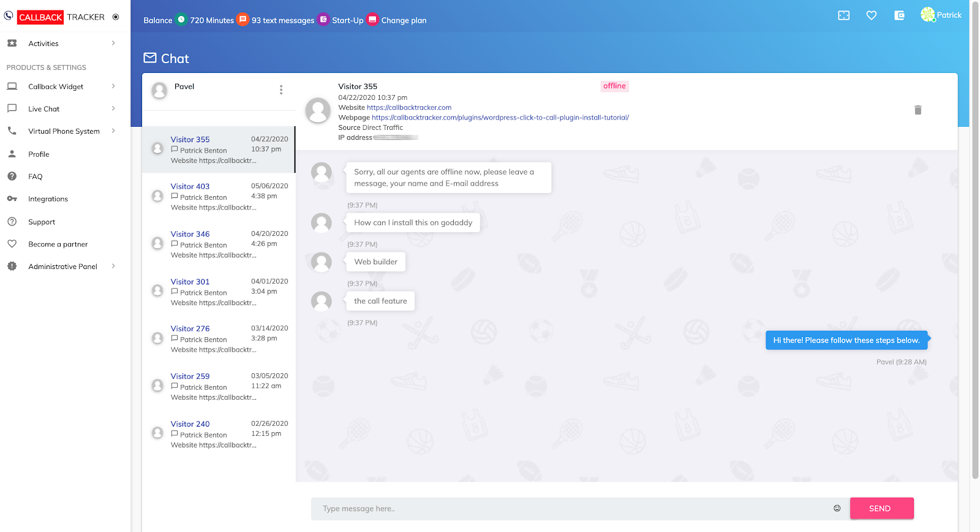Viewport: 980px width, 532px height.
Task: Open the wallet icon in header
Action: click(899, 15)
